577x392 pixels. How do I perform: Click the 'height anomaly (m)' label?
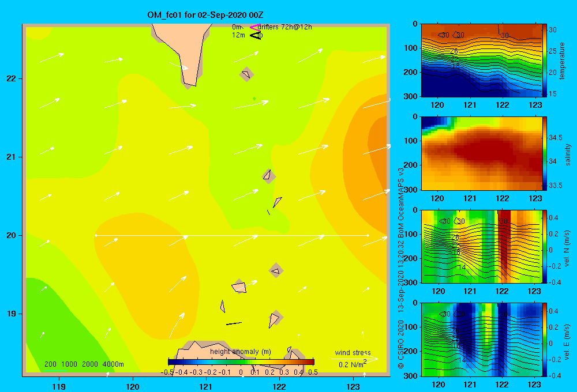pyautogui.click(x=241, y=352)
